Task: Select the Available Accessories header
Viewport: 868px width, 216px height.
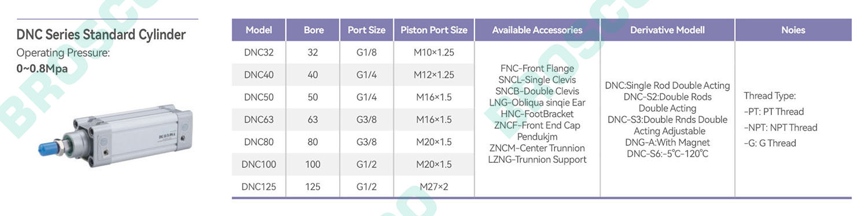Action: pos(537,30)
